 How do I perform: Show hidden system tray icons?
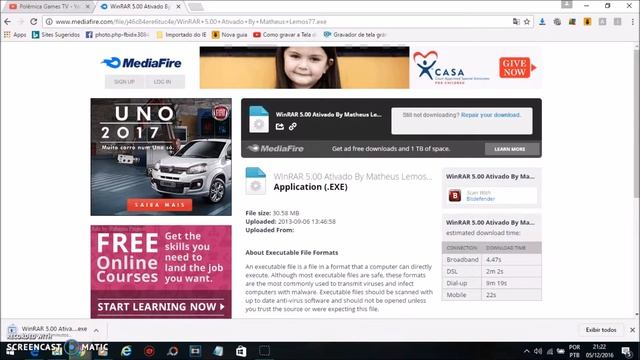(x=527, y=351)
